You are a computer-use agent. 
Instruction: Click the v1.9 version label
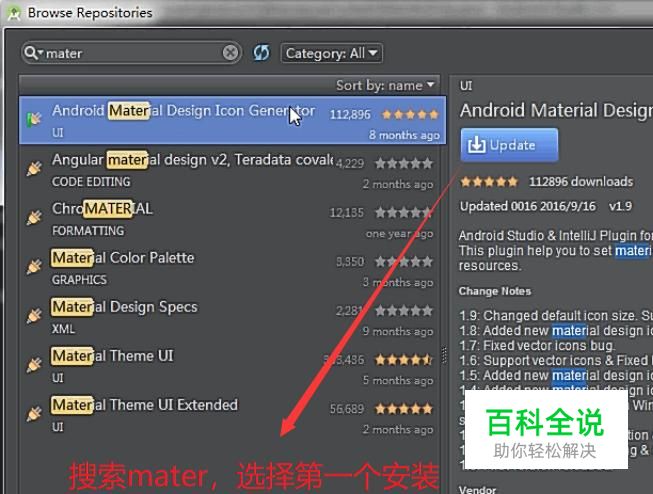620,207
